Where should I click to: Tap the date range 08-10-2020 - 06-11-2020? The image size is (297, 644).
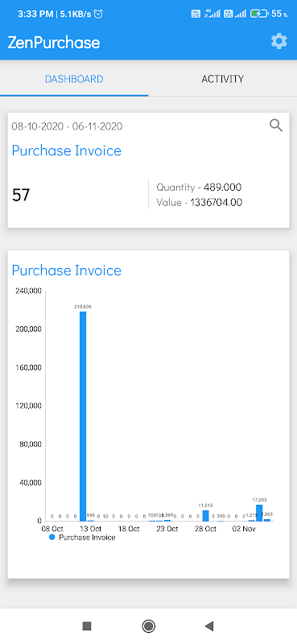point(67,126)
